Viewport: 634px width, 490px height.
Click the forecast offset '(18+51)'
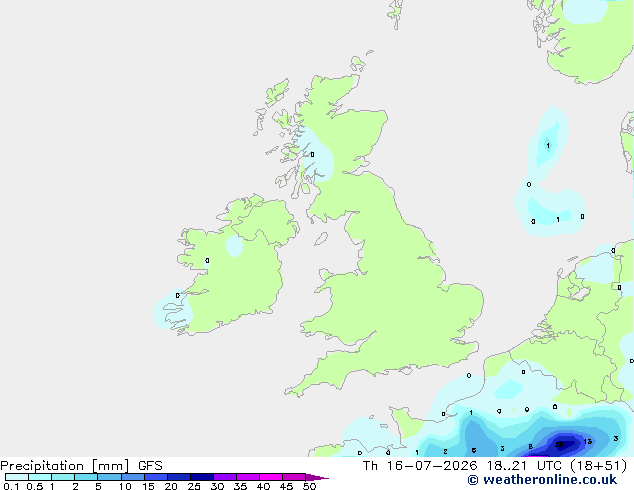(598, 466)
